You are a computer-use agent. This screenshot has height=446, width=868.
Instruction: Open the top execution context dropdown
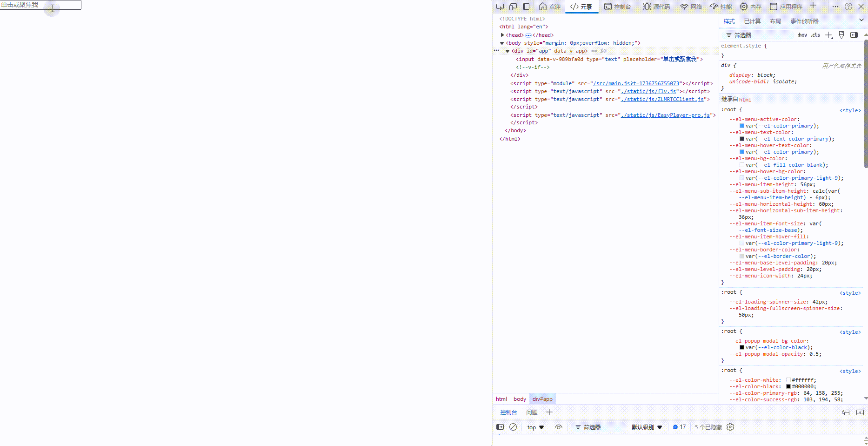click(535, 427)
